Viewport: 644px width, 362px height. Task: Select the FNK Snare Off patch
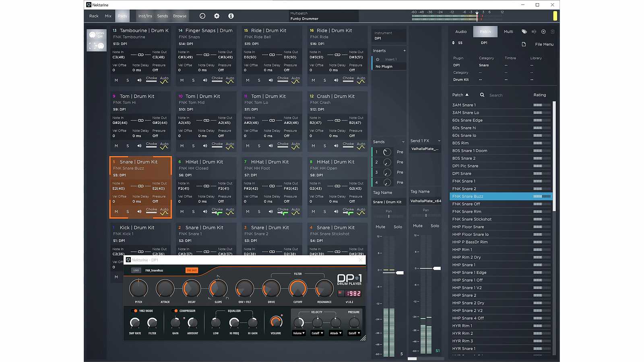(x=501, y=204)
